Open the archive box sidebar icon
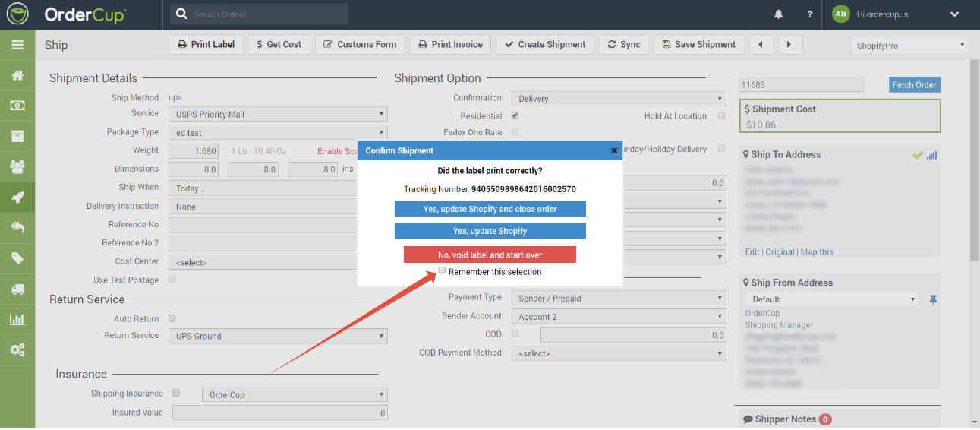This screenshot has height=430, width=980. pos(17,136)
